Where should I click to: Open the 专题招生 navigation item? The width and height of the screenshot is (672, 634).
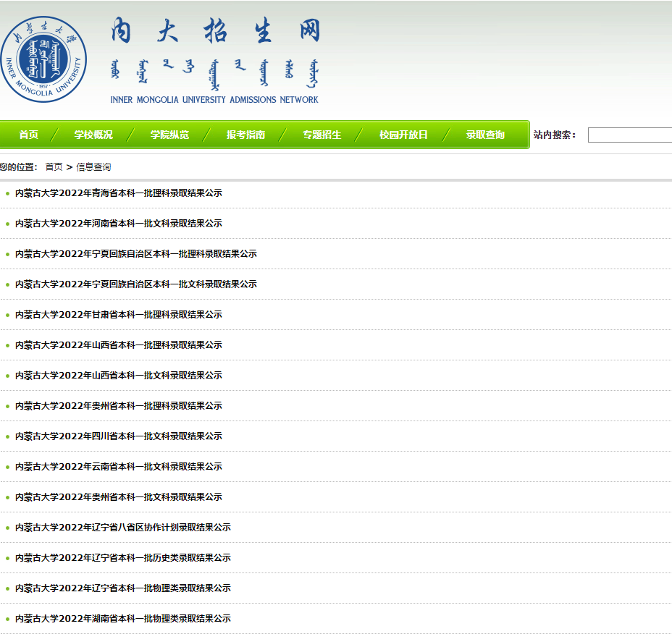tap(322, 135)
